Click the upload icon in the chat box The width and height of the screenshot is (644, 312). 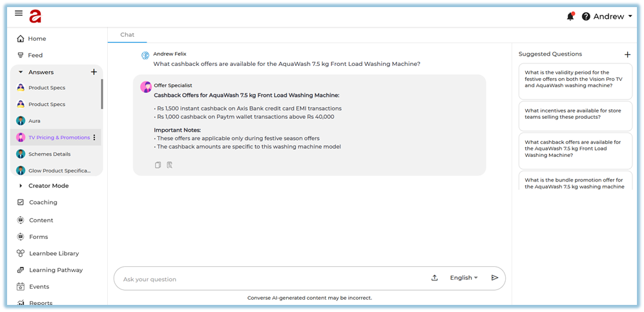[435, 278]
